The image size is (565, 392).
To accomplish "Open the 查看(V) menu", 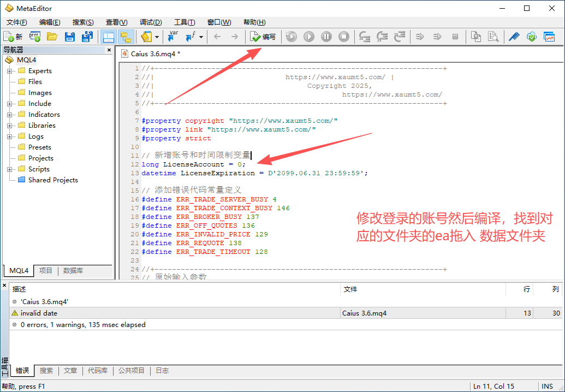I will coord(116,22).
